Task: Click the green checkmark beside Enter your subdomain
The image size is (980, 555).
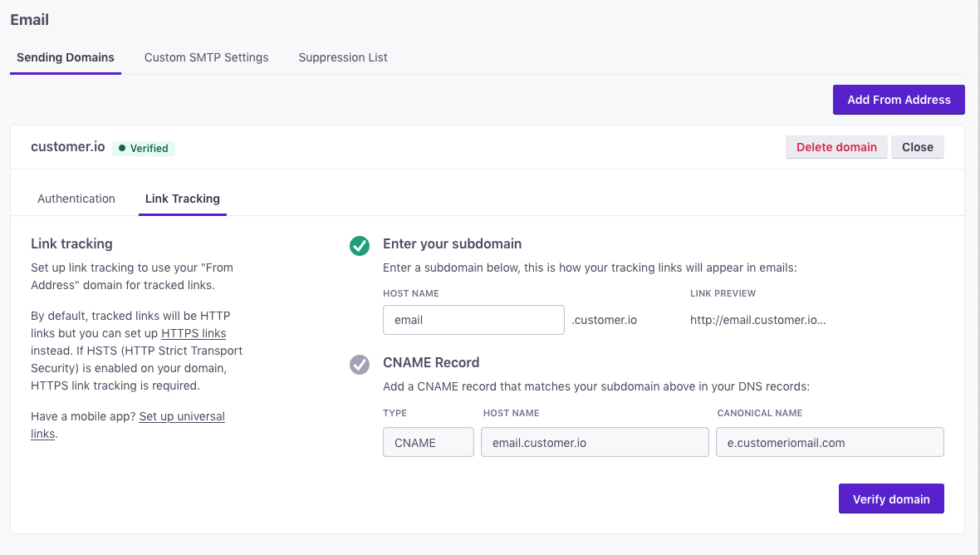Action: pos(360,246)
